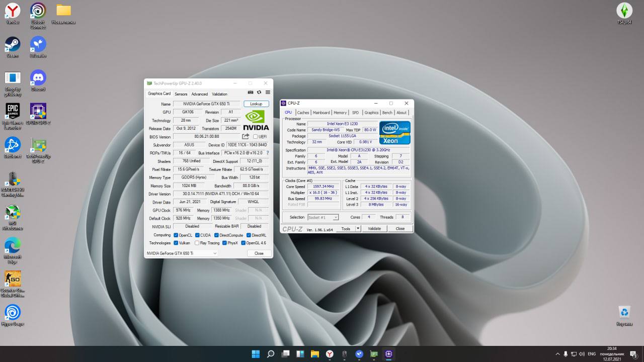
Task: Click CPU-Z icon on the taskbar
Action: [388, 354]
